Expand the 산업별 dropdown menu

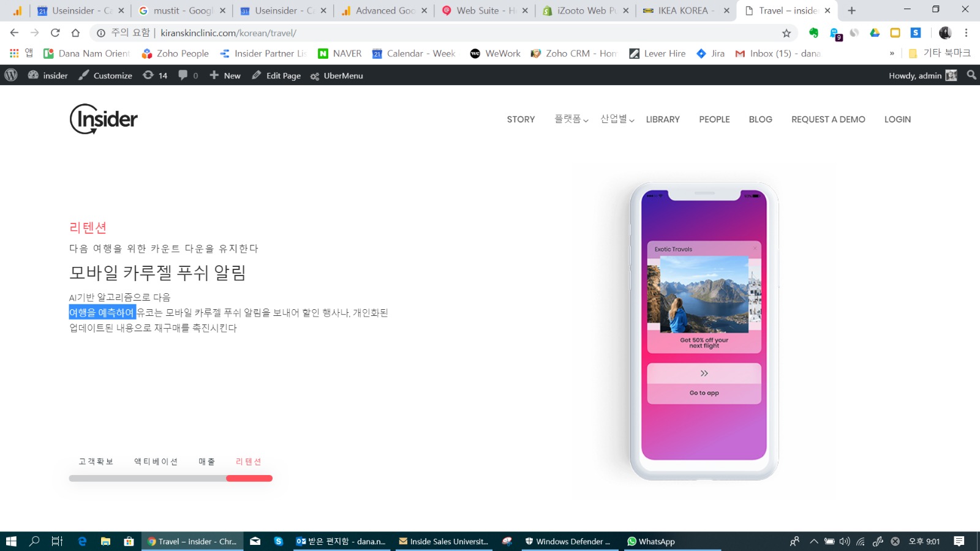617,119
